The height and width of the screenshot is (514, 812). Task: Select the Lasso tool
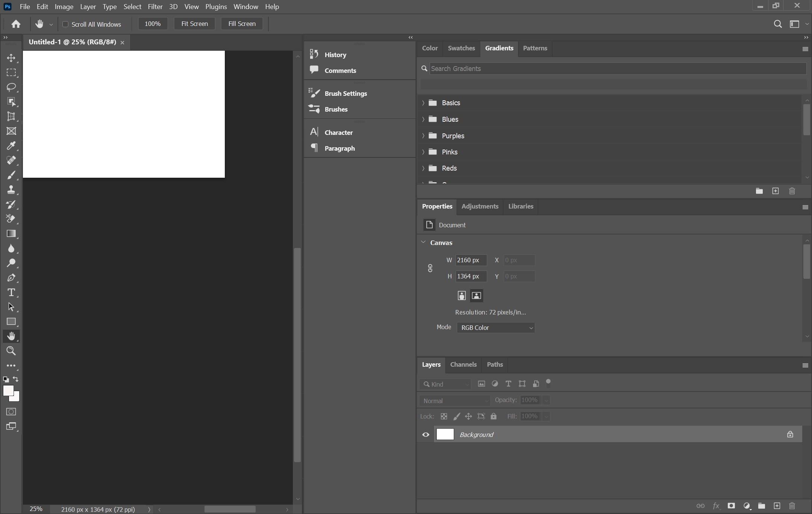(x=11, y=87)
